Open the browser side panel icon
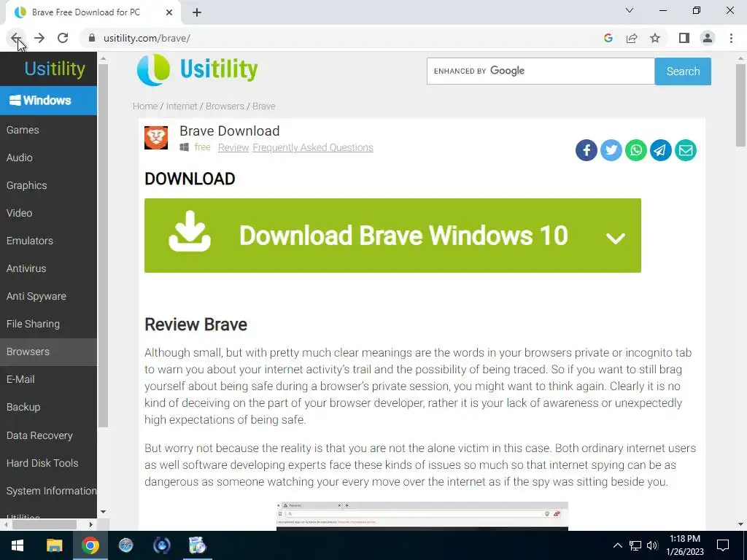The height and width of the screenshot is (560, 747). (x=684, y=38)
